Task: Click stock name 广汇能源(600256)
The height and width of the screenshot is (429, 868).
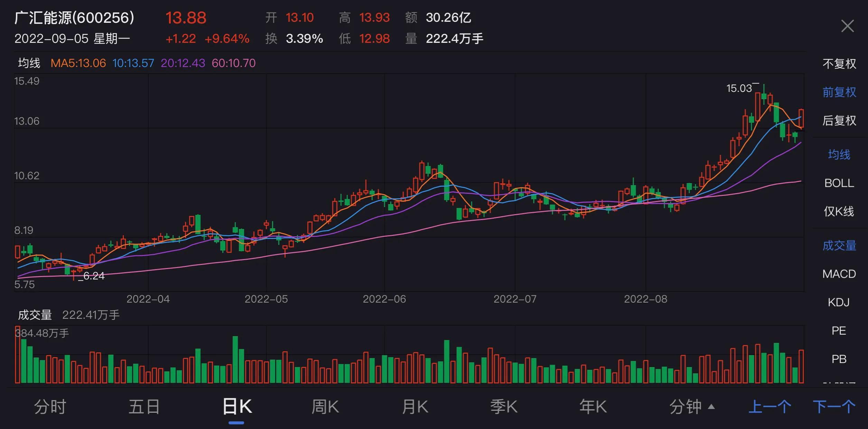Action: [74, 18]
